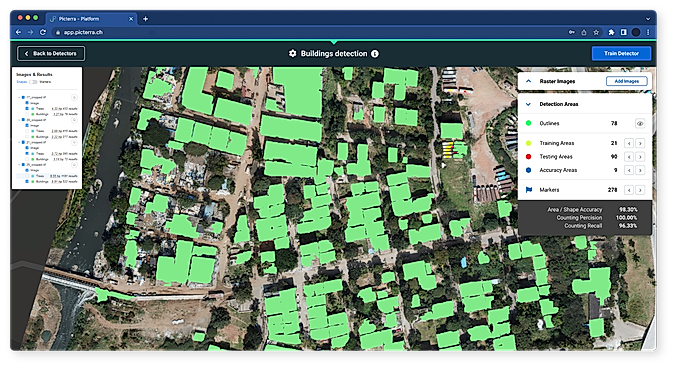Toggle Outlines visibility eye icon

click(x=640, y=123)
